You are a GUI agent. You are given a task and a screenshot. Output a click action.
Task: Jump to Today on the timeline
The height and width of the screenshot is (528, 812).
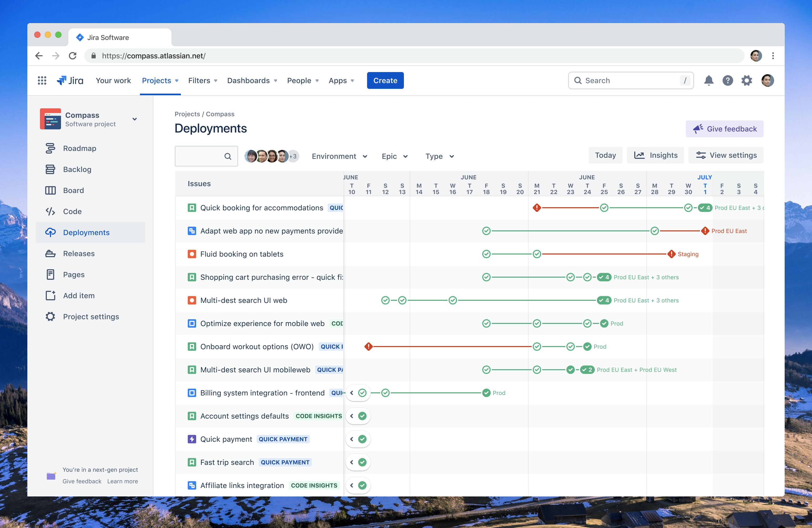point(605,155)
